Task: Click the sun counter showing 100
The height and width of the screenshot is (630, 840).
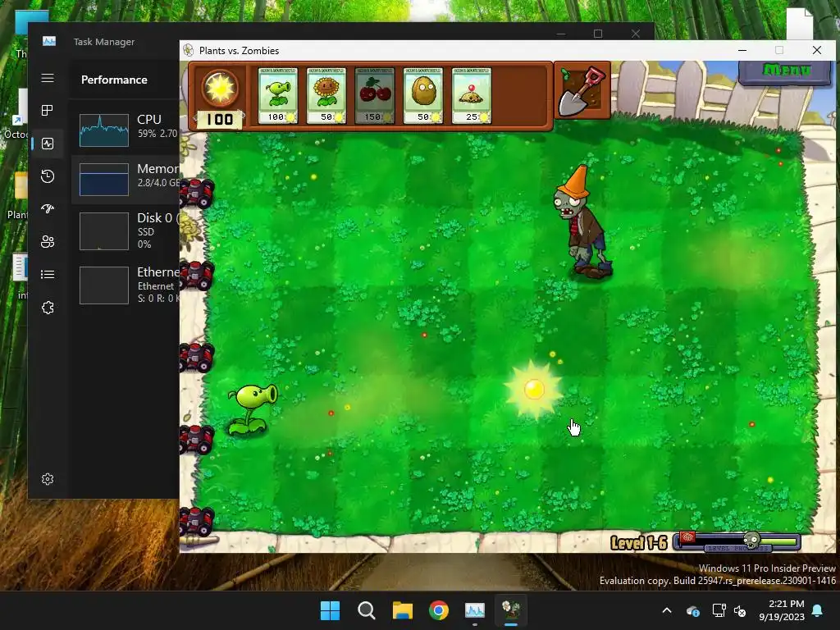Action: 220,119
